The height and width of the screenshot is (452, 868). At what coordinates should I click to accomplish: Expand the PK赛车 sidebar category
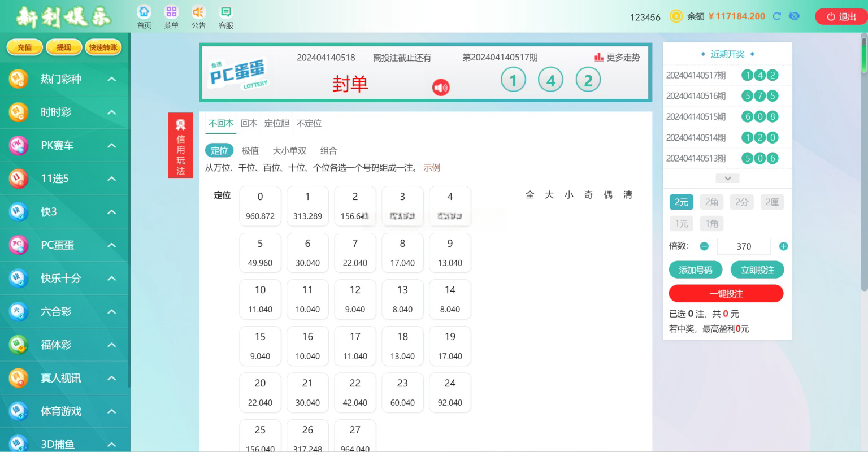click(112, 146)
